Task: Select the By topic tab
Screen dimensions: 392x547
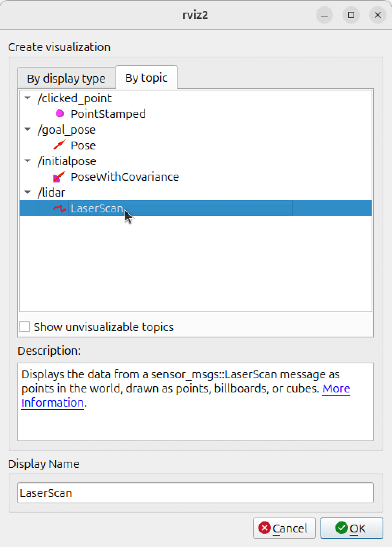Action: pyautogui.click(x=147, y=78)
